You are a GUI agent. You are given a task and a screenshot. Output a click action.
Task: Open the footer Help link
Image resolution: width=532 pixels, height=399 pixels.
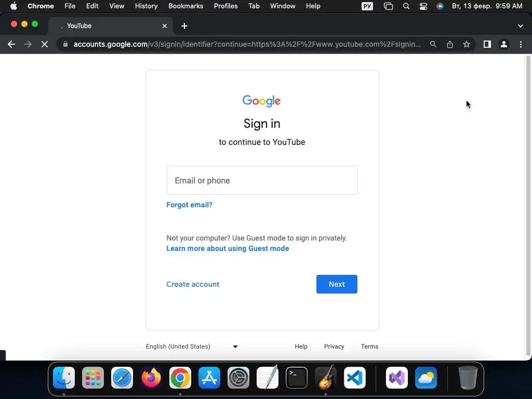[301, 347]
